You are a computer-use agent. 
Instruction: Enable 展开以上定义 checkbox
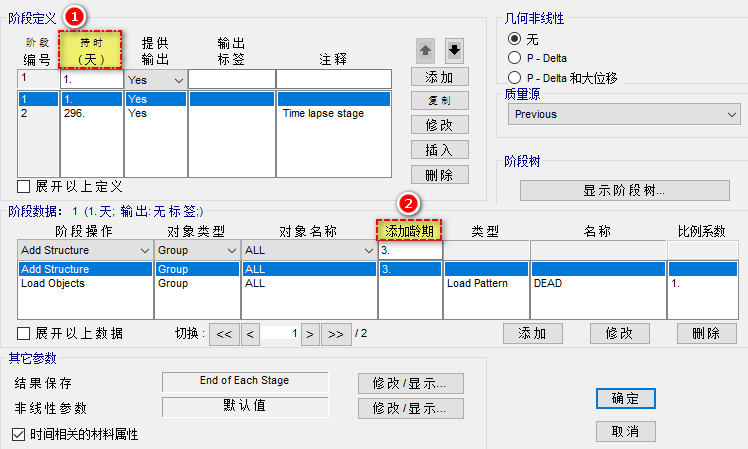click(25, 186)
